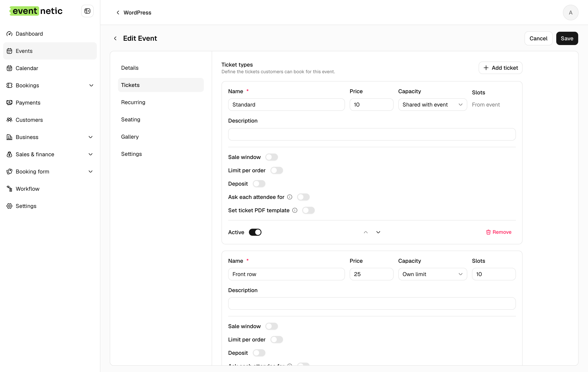The width and height of the screenshot is (588, 372).
Task: Click the Front row name field
Action: coord(286,274)
